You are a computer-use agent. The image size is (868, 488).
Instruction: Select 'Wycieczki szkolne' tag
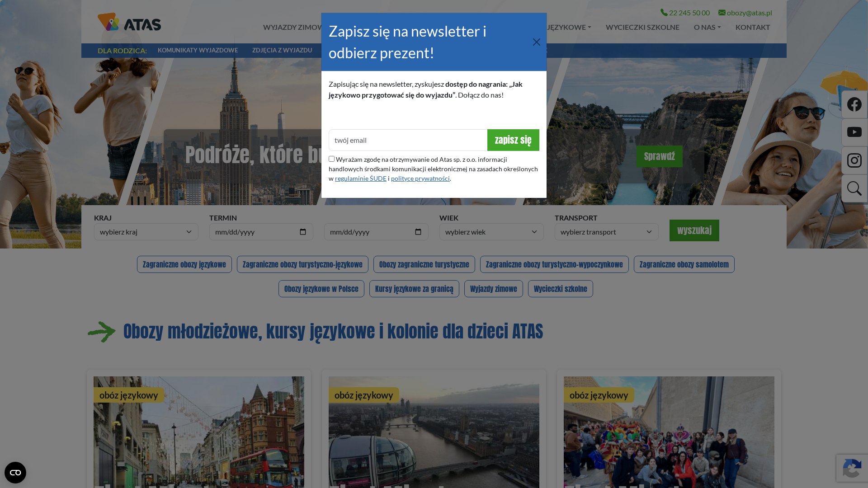(x=561, y=289)
